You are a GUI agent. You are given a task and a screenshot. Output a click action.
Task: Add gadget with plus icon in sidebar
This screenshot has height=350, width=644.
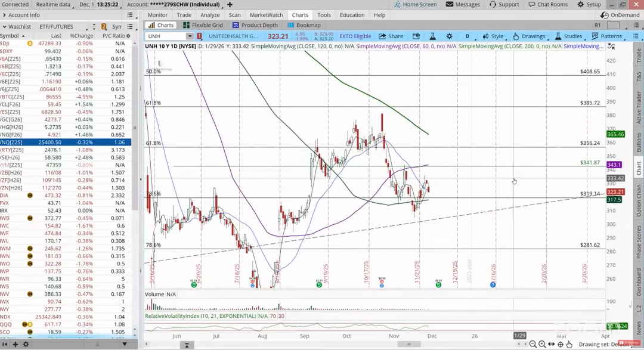click(15, 344)
